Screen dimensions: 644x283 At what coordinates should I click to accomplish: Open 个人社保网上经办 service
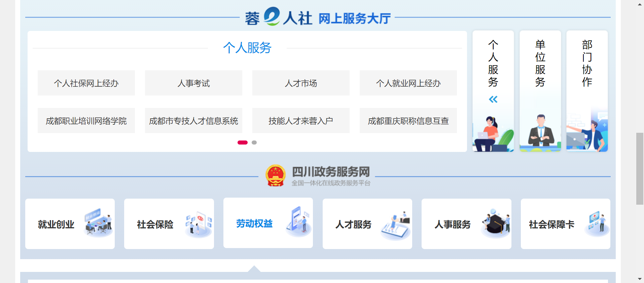tap(86, 83)
